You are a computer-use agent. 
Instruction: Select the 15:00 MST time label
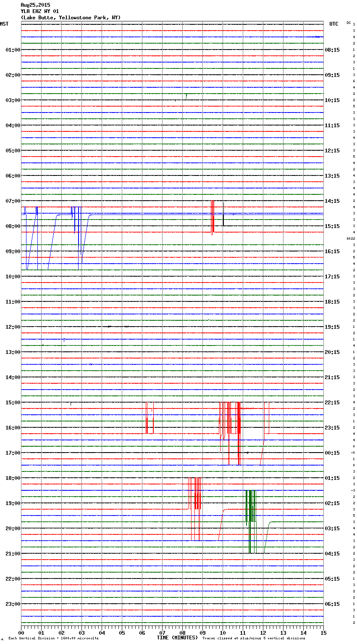(x=13, y=402)
